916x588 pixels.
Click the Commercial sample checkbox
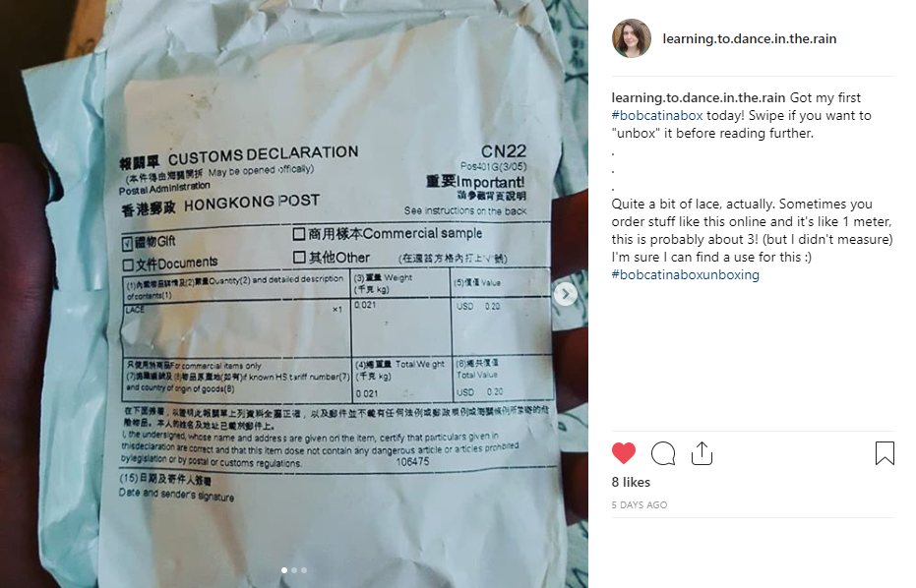[x=298, y=234]
